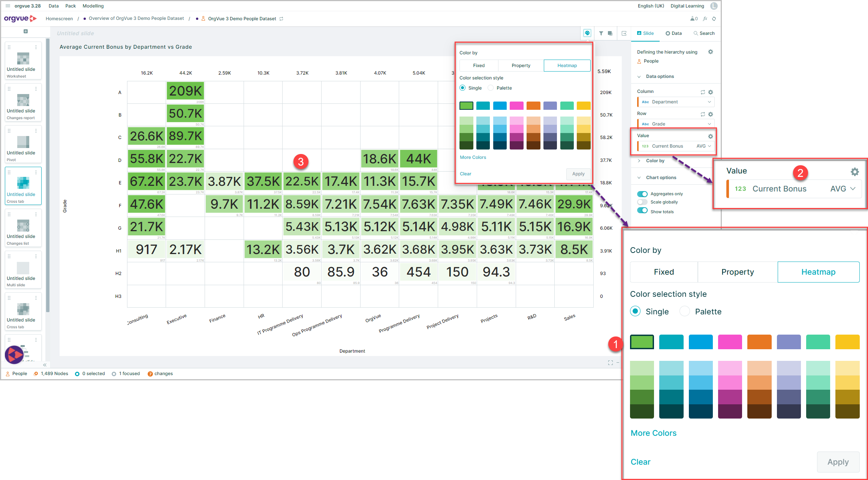
Task: Open the Department column dropdown
Action: pyautogui.click(x=676, y=102)
